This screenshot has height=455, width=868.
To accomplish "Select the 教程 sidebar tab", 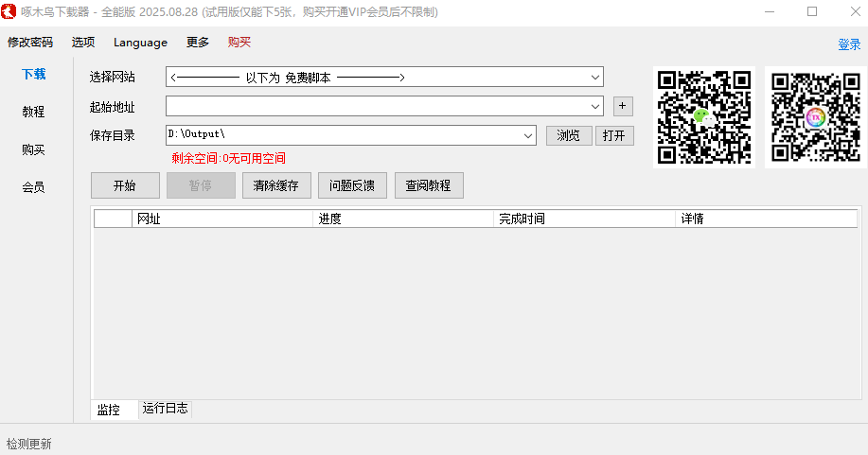I will click(x=34, y=112).
